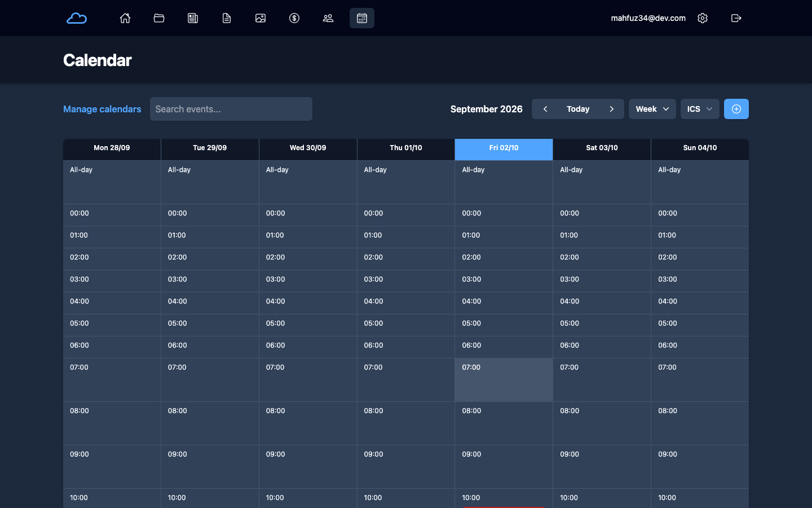Screen dimensions: 812x508
Task: Open the Files folder icon
Action: (159, 18)
